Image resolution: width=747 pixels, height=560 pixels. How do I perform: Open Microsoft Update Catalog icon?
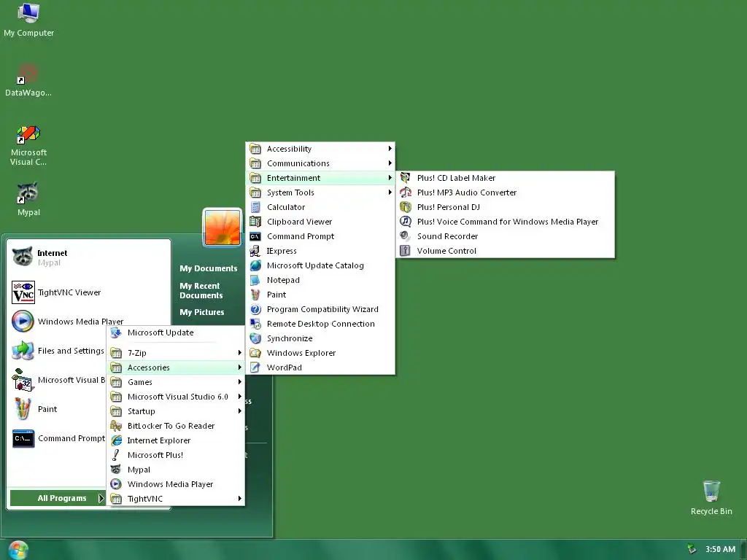tap(255, 265)
